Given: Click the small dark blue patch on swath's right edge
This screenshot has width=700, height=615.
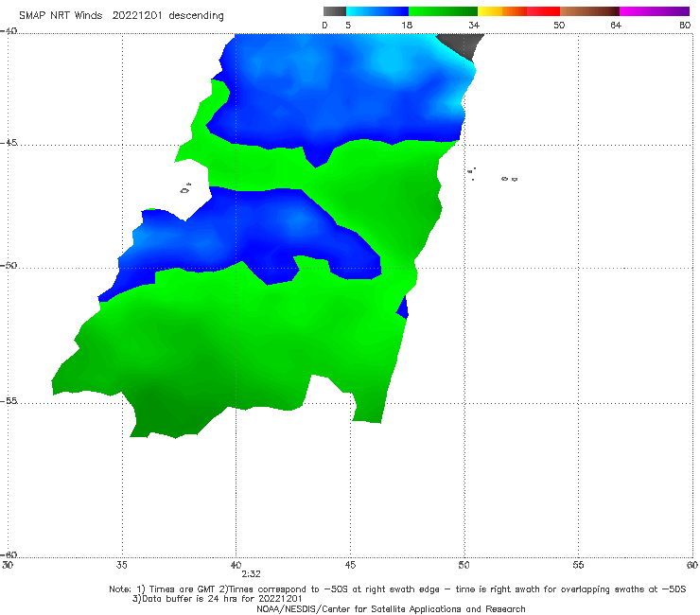Looking at the screenshot, I should (x=403, y=307).
